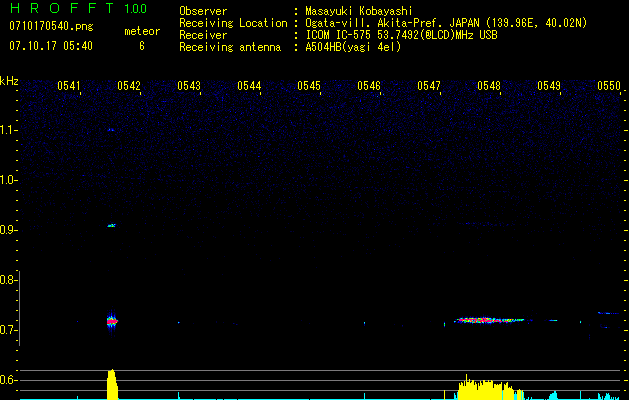The width and height of the screenshot is (629, 400).
Task: Click the faint echo at 1.1 kHz near 0542
Action: coord(111,130)
